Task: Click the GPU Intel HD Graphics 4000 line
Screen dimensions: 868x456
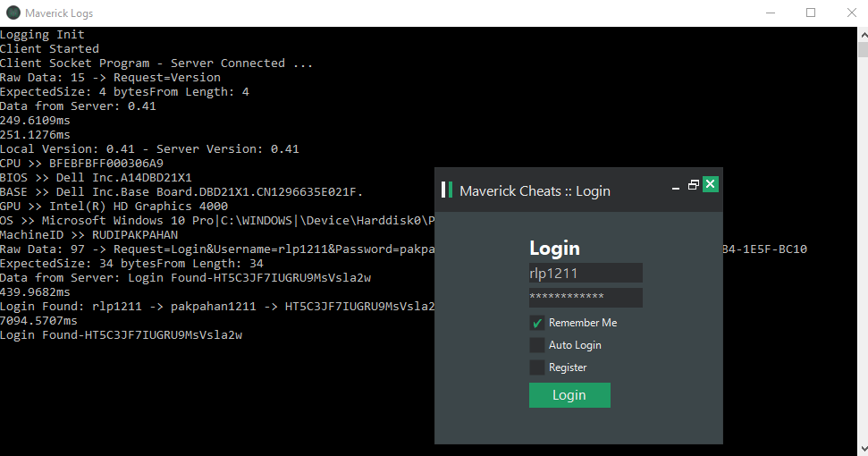Action: coord(114,207)
